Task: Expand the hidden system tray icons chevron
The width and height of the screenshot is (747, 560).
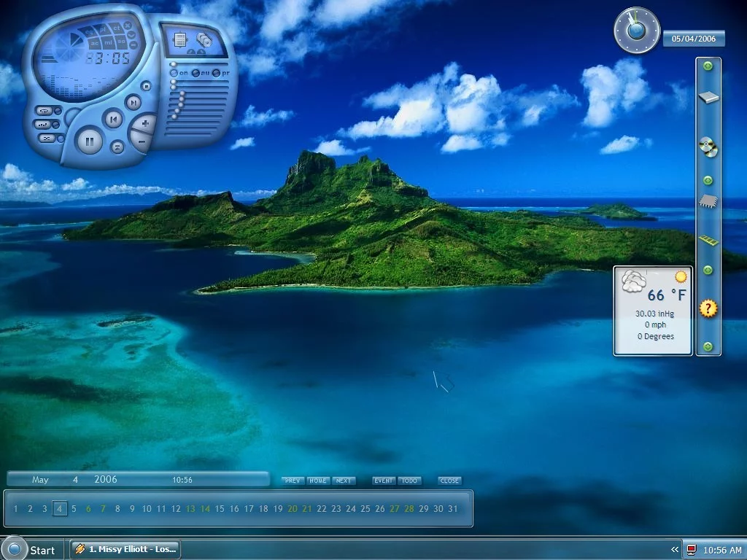Action: 675,549
